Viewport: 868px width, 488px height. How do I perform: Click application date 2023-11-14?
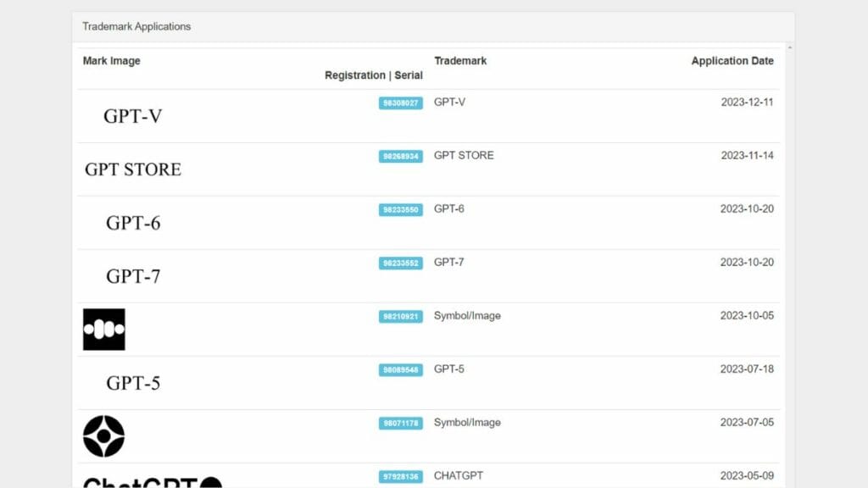747,156
